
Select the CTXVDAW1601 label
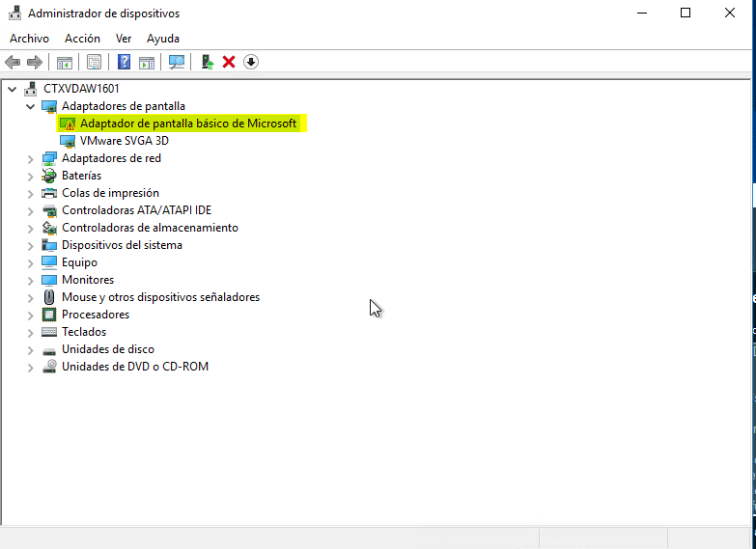81,89
